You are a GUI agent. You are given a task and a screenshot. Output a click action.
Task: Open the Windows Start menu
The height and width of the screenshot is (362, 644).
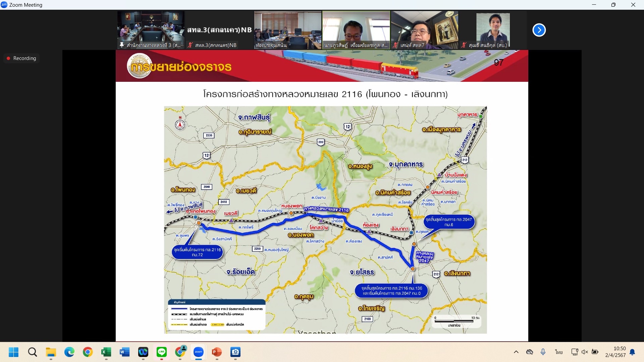tap(14, 352)
